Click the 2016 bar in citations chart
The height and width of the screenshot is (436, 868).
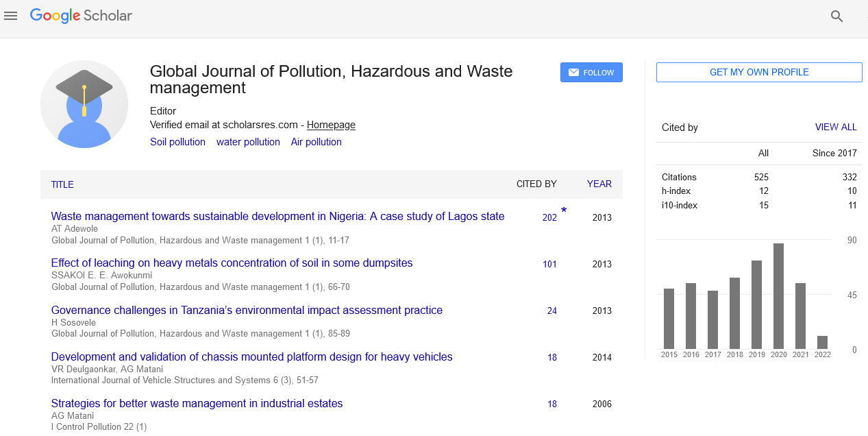(691, 316)
